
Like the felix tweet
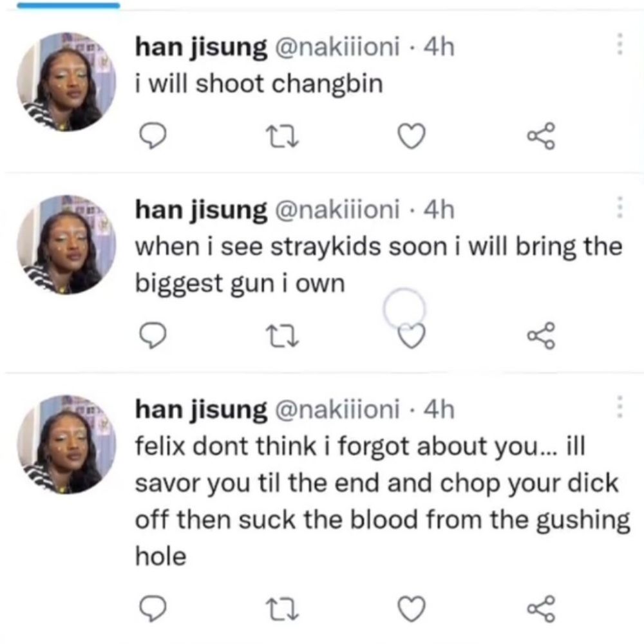click(x=412, y=609)
